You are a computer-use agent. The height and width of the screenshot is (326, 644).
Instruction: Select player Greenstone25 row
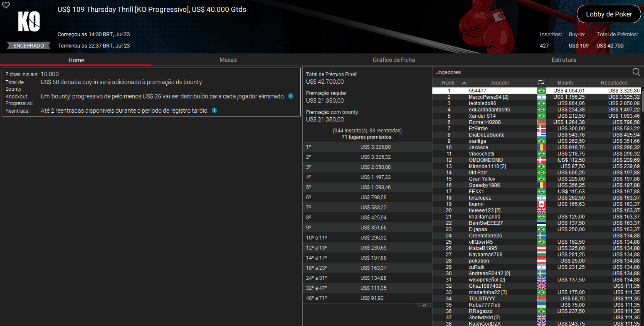[536, 236]
